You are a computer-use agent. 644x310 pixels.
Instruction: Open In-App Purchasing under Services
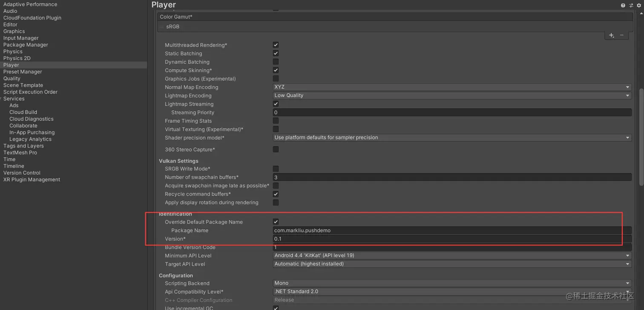(32, 132)
